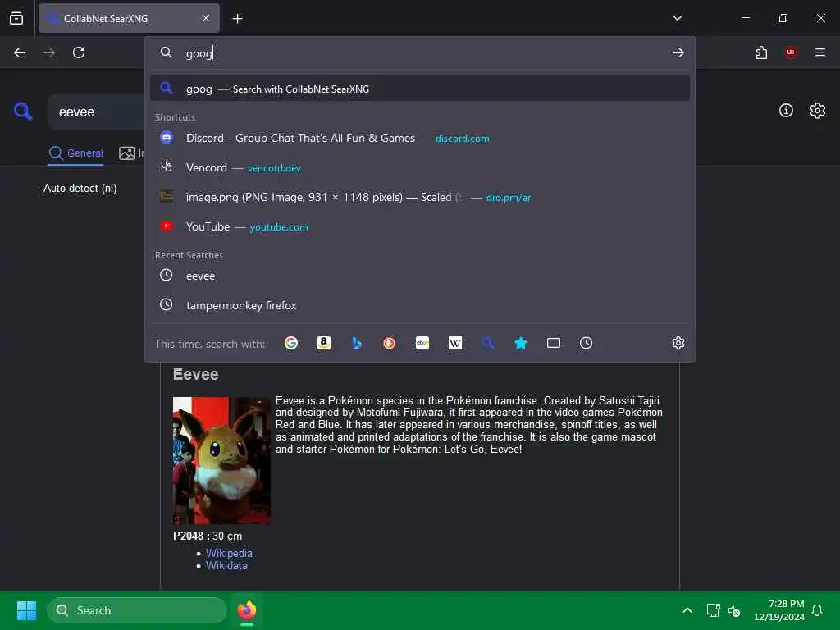Open SearXNG preferences gear icon
Viewport: 840px width, 630px height.
(818, 111)
